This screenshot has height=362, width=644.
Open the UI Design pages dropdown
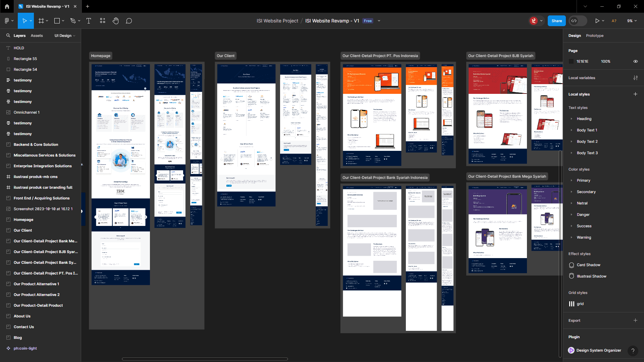pyautogui.click(x=65, y=36)
